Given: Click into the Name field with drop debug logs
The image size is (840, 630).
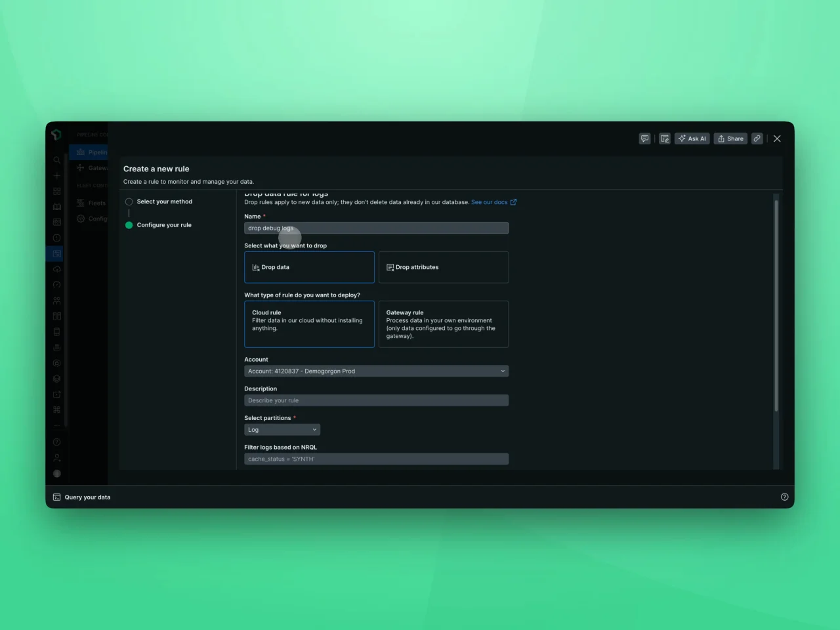Looking at the screenshot, I should point(376,228).
